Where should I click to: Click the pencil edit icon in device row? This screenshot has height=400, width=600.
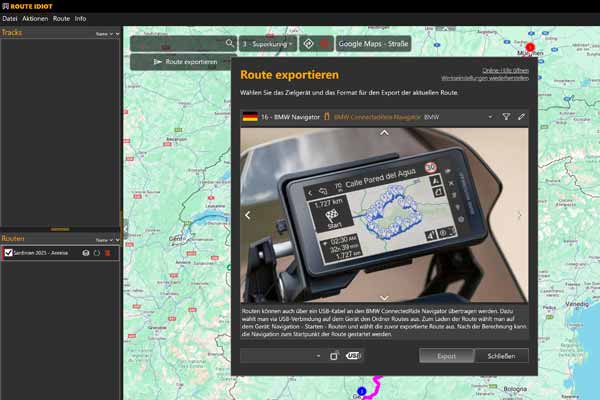pos(521,117)
